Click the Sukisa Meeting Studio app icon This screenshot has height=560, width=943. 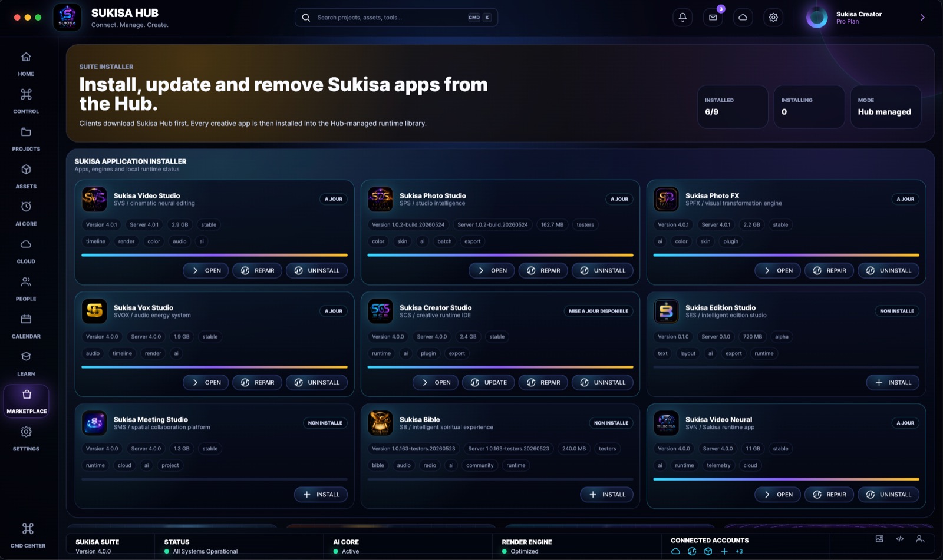pos(94,423)
